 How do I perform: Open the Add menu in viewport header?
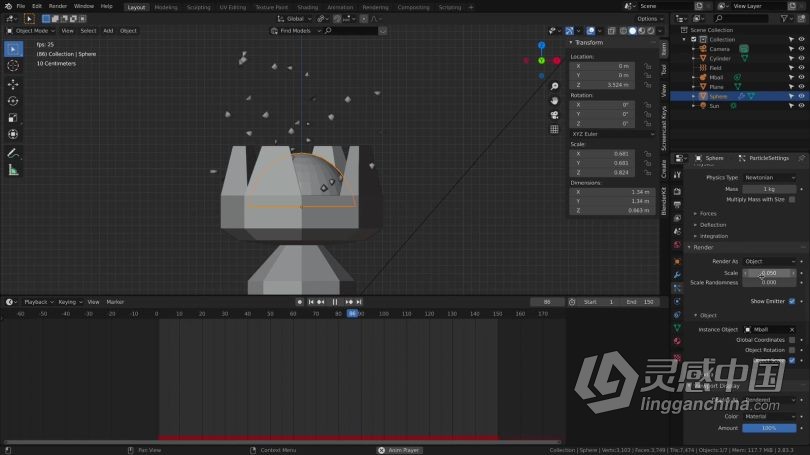(108, 31)
